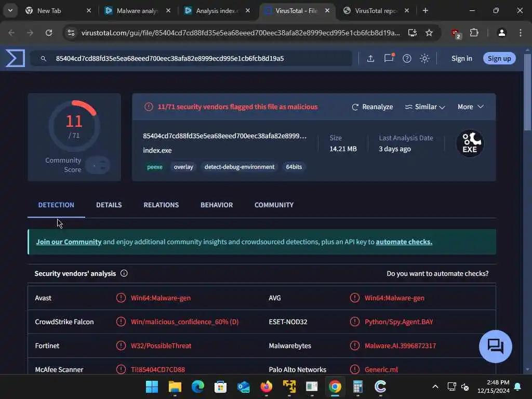Open the floating chat support button

(x=495, y=347)
